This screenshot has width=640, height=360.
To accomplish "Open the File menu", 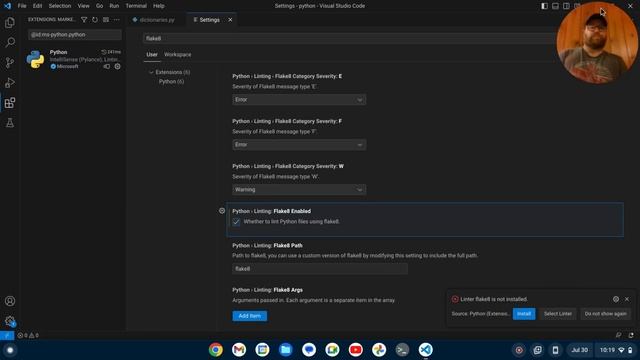I will point(22,6).
